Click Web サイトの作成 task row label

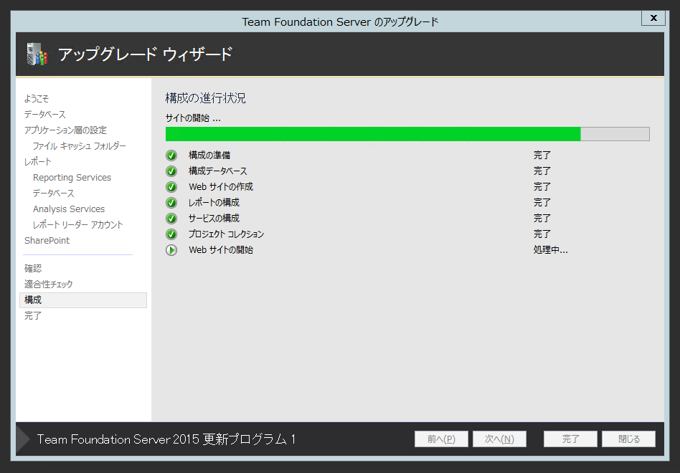pos(221,187)
